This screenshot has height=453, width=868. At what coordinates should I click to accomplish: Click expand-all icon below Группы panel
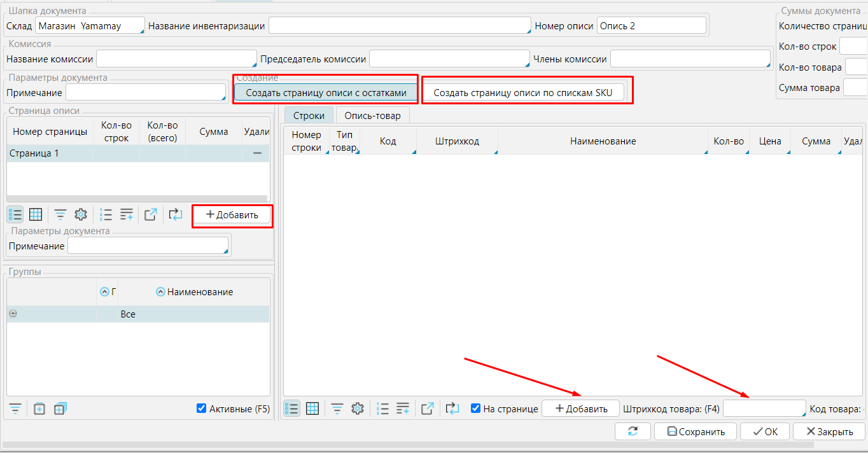60,408
